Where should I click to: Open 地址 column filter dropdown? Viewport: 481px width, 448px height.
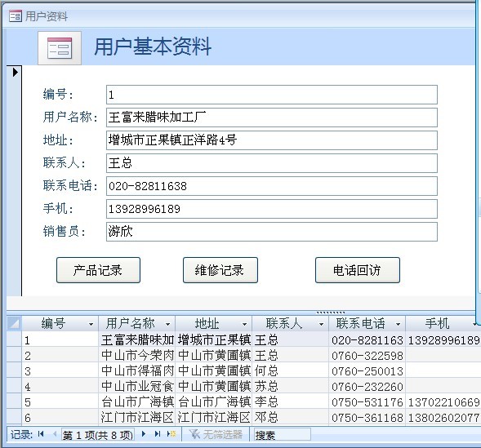coord(244,324)
